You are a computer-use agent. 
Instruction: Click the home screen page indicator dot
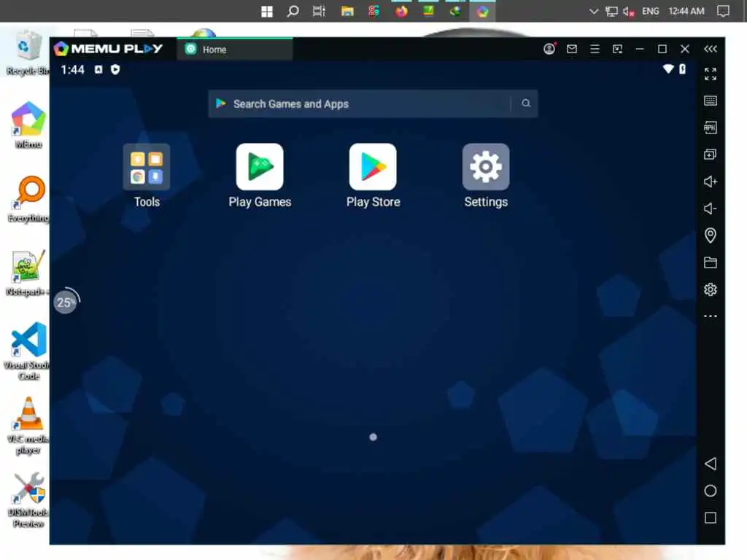[373, 437]
